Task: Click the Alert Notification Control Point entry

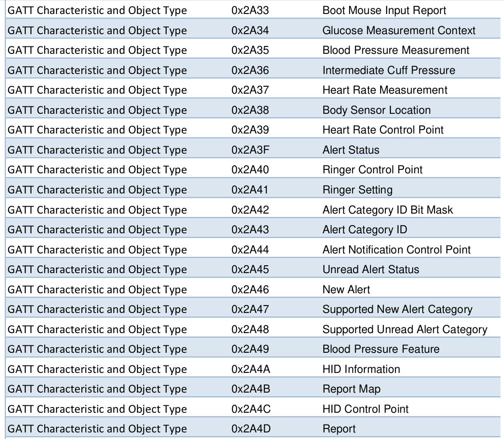Action: click(396, 250)
